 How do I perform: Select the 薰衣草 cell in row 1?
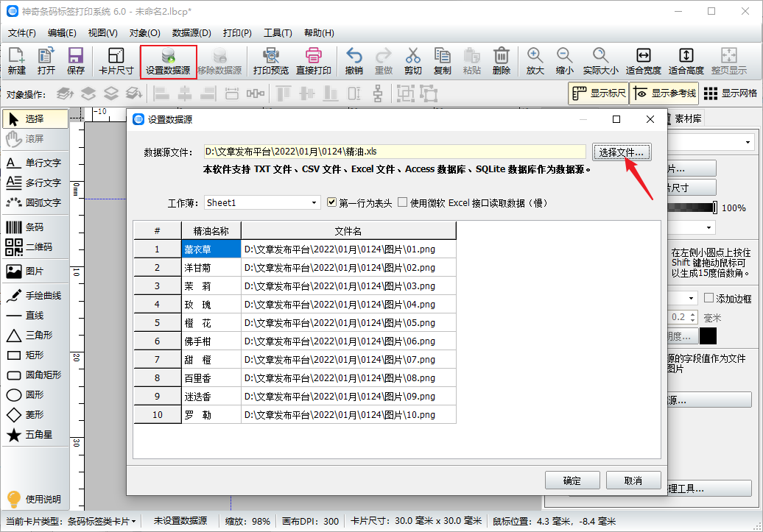coord(211,249)
